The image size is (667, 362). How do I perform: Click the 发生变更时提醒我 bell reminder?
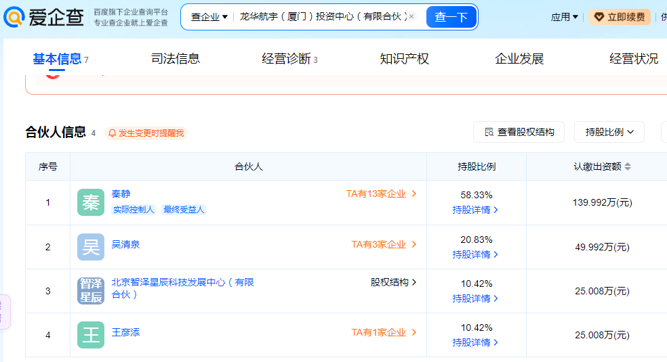click(x=146, y=133)
